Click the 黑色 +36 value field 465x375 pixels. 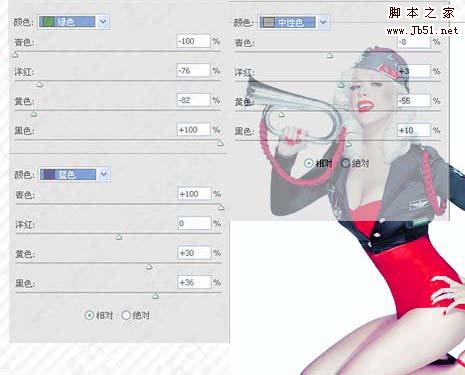195,282
